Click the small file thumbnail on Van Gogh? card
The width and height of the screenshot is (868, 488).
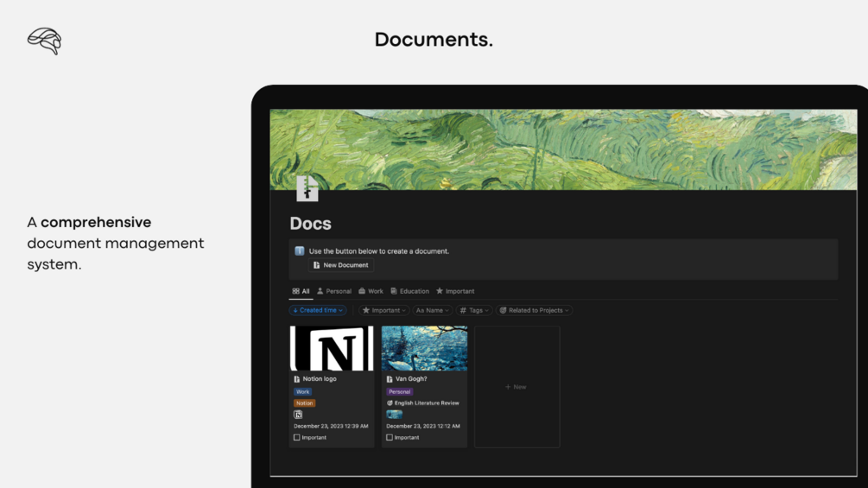tap(394, 415)
